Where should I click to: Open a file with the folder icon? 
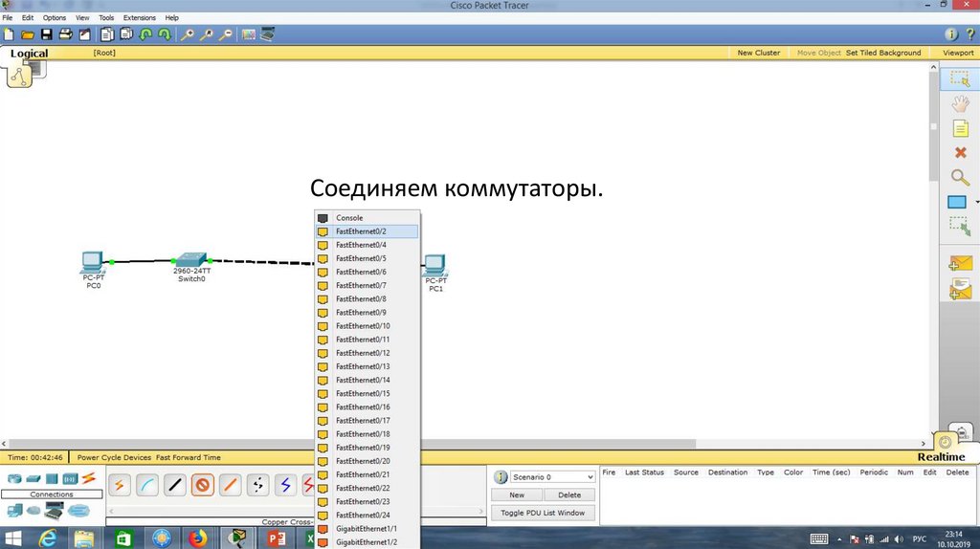coord(28,35)
